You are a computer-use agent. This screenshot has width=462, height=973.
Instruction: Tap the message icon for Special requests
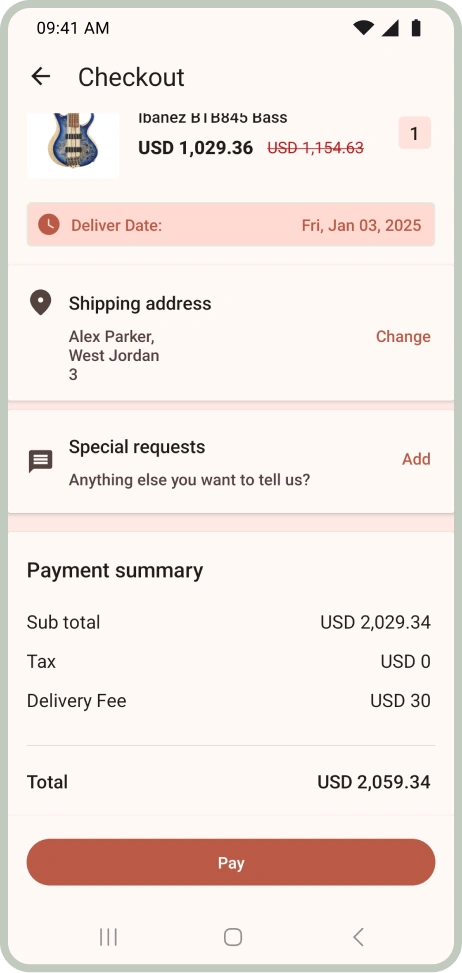pos(41,462)
